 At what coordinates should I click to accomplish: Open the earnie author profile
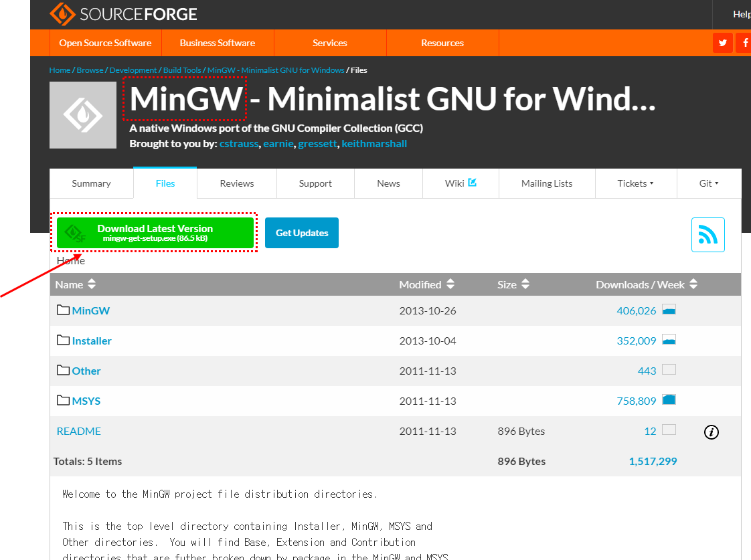tap(278, 144)
